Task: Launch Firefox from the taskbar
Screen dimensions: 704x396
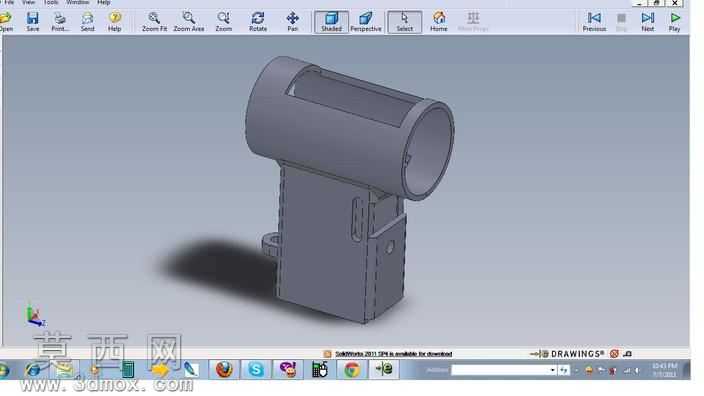Action: pos(224,370)
